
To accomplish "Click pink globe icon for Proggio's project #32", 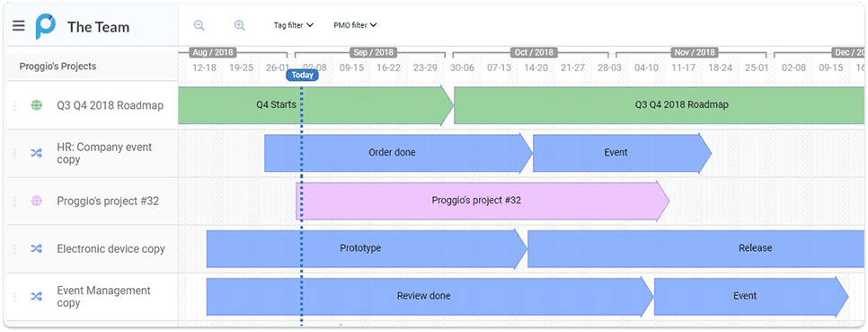I will click(37, 201).
